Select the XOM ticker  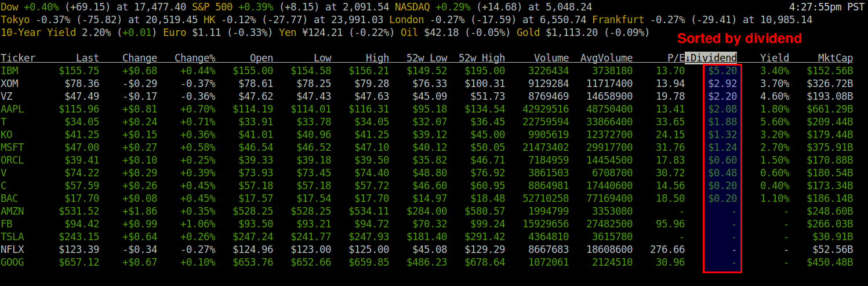coord(9,84)
